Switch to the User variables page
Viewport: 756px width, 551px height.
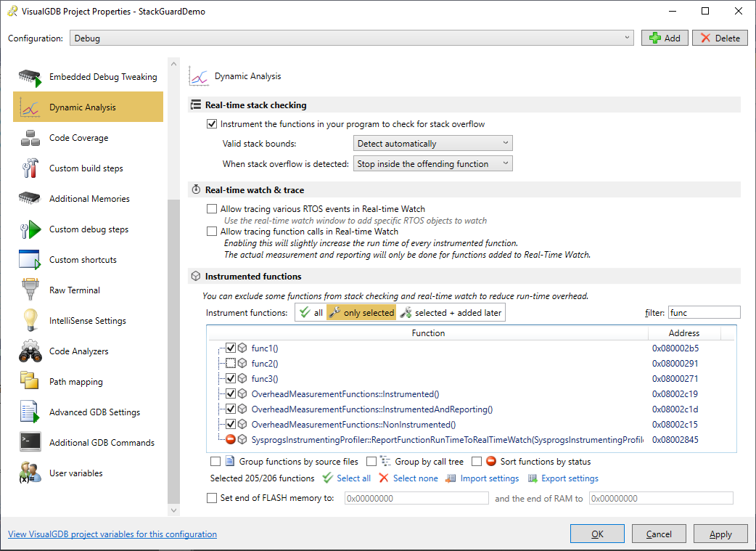(x=75, y=473)
